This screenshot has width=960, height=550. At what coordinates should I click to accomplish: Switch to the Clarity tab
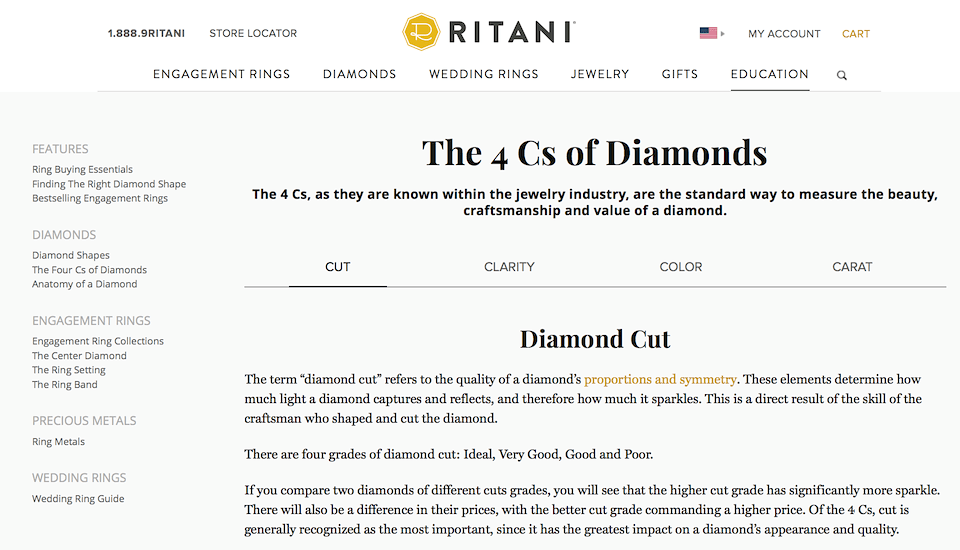509,267
